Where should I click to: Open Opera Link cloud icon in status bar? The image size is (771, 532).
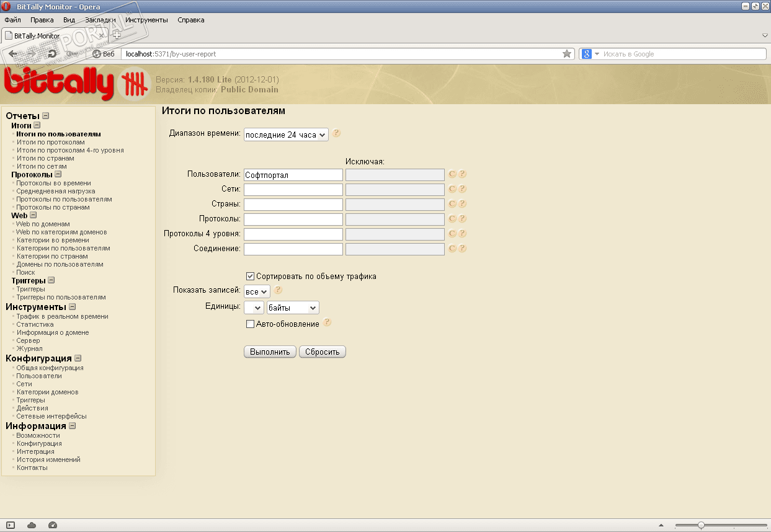click(x=32, y=525)
